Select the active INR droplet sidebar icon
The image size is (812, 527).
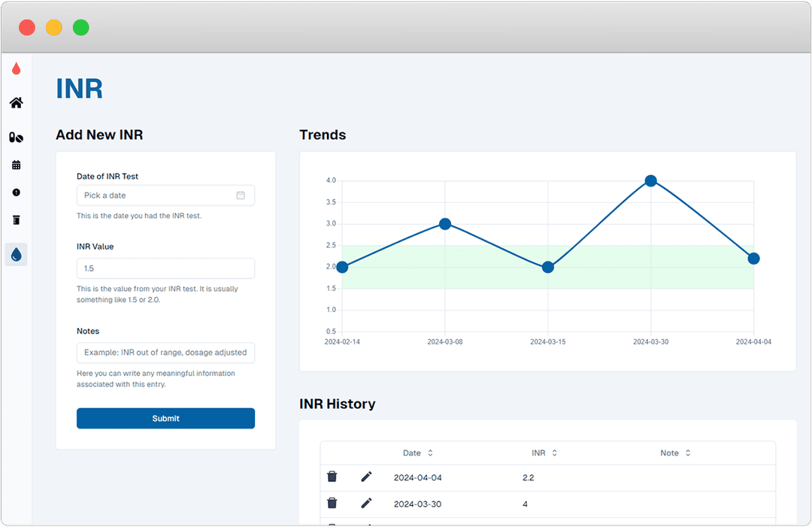pyautogui.click(x=16, y=254)
